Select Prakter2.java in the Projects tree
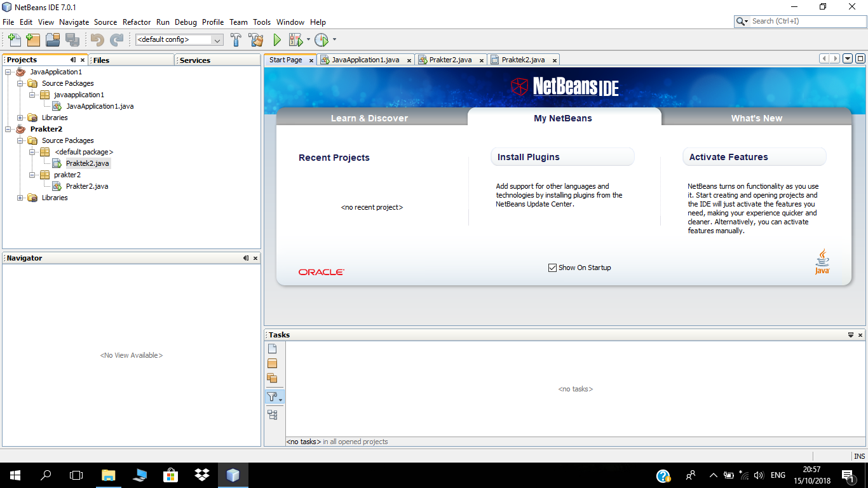 click(x=87, y=186)
